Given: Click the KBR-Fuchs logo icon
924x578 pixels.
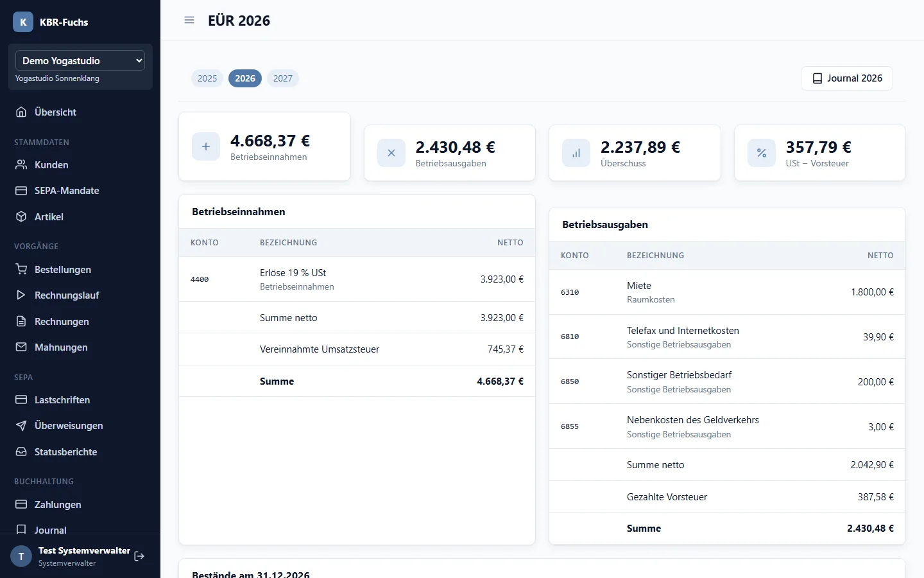Looking at the screenshot, I should coord(23,22).
